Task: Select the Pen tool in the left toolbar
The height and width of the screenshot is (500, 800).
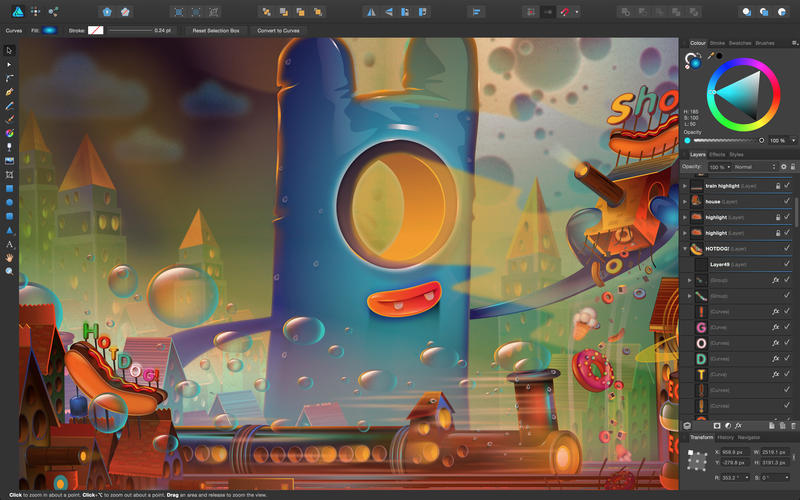Action: point(9,92)
